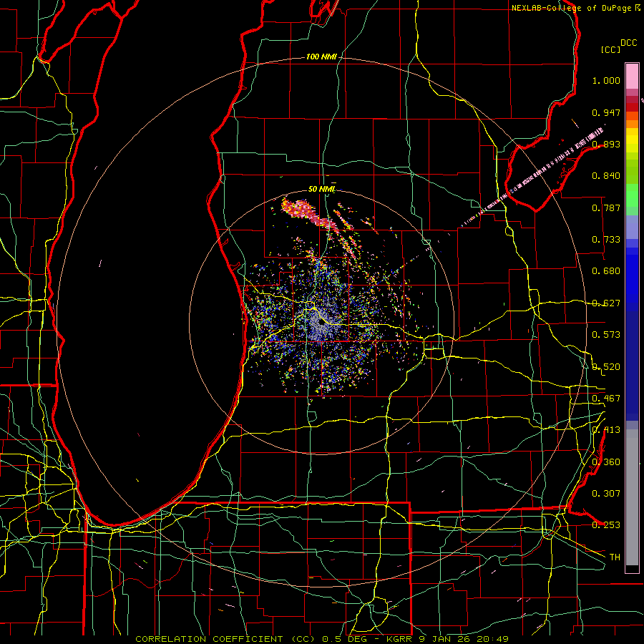Select the 0.947 scale value
Viewport: 644px width, 644px height.
(x=606, y=112)
